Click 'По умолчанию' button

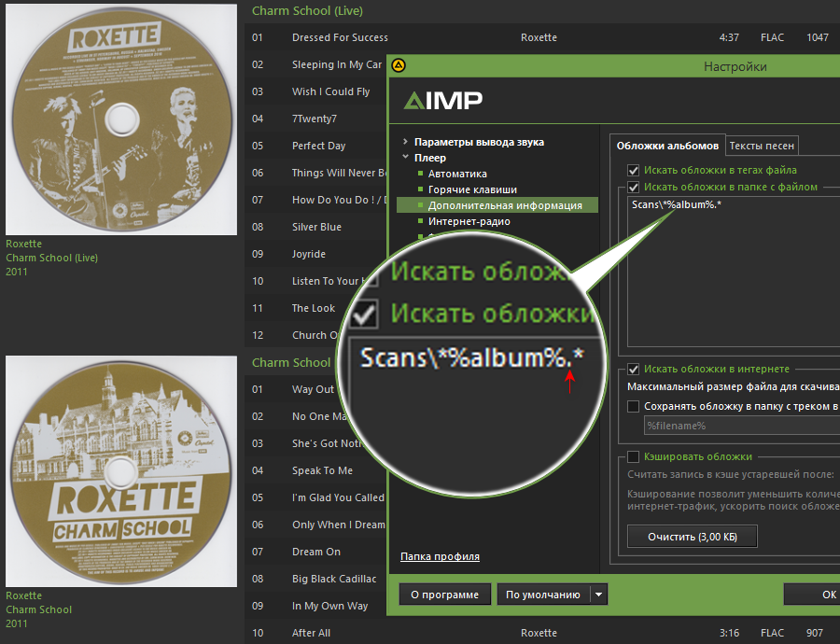tap(542, 595)
